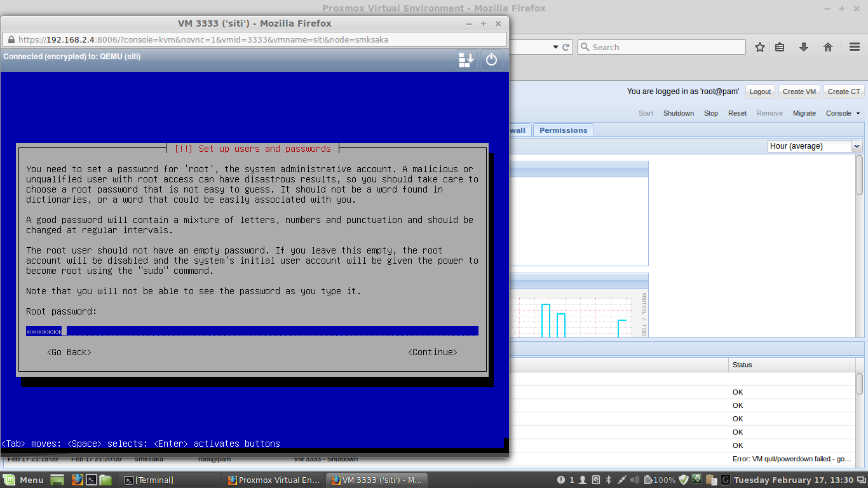868x488 pixels.
Task: Click the 'You are logged in as root@pam' text
Action: 683,91
